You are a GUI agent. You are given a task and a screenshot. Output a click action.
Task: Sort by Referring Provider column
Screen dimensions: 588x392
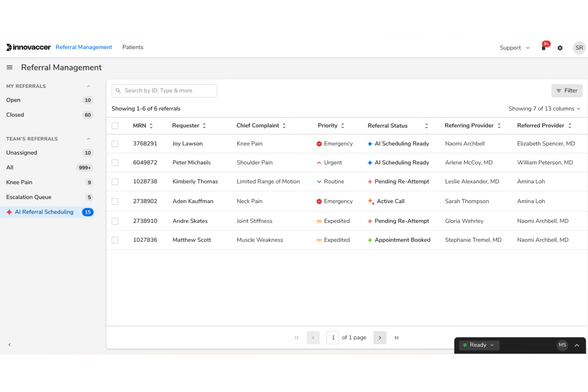(499, 126)
